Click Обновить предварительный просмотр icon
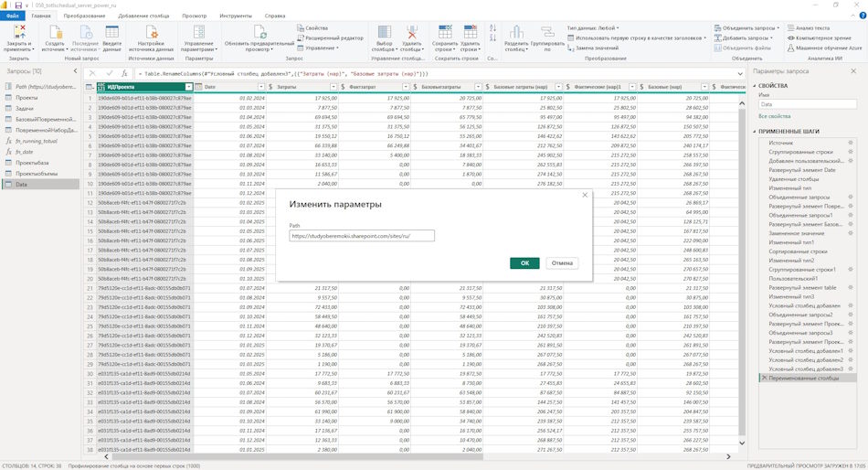 [259, 32]
